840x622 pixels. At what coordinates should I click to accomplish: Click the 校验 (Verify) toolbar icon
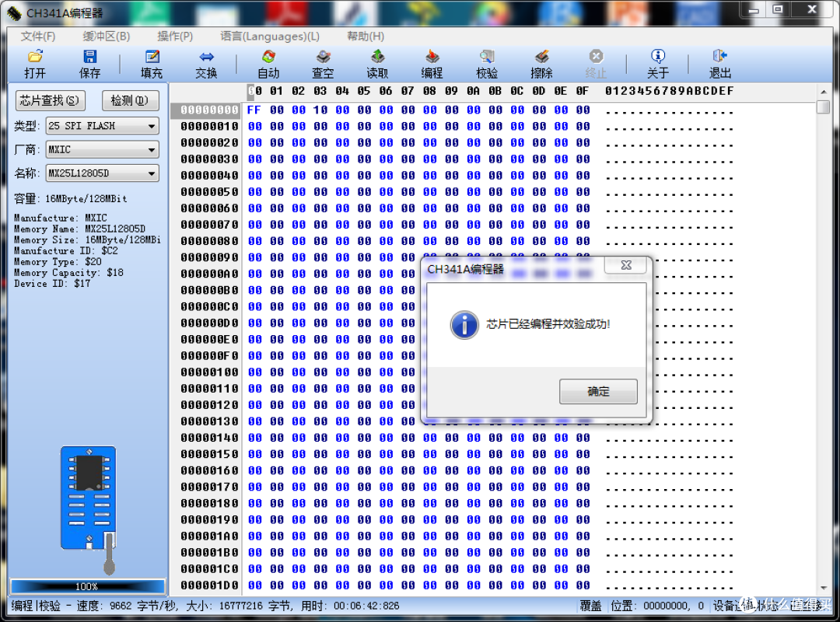[487, 64]
